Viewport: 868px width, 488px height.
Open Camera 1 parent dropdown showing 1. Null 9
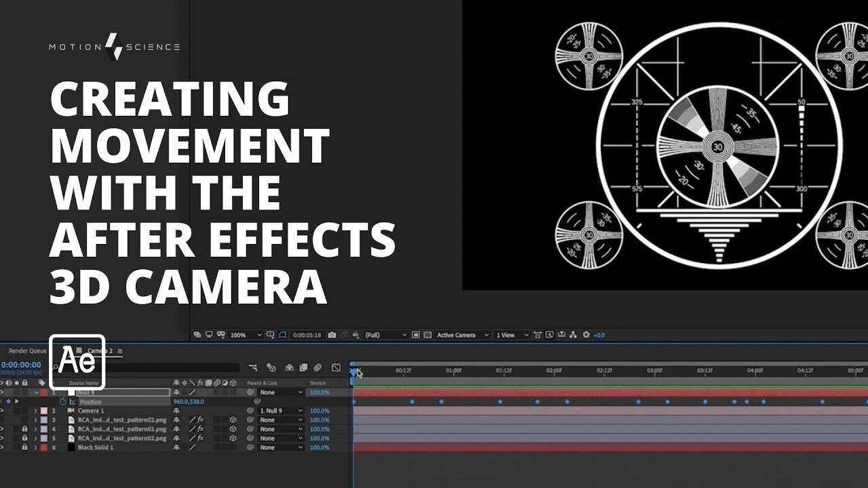pyautogui.click(x=281, y=411)
